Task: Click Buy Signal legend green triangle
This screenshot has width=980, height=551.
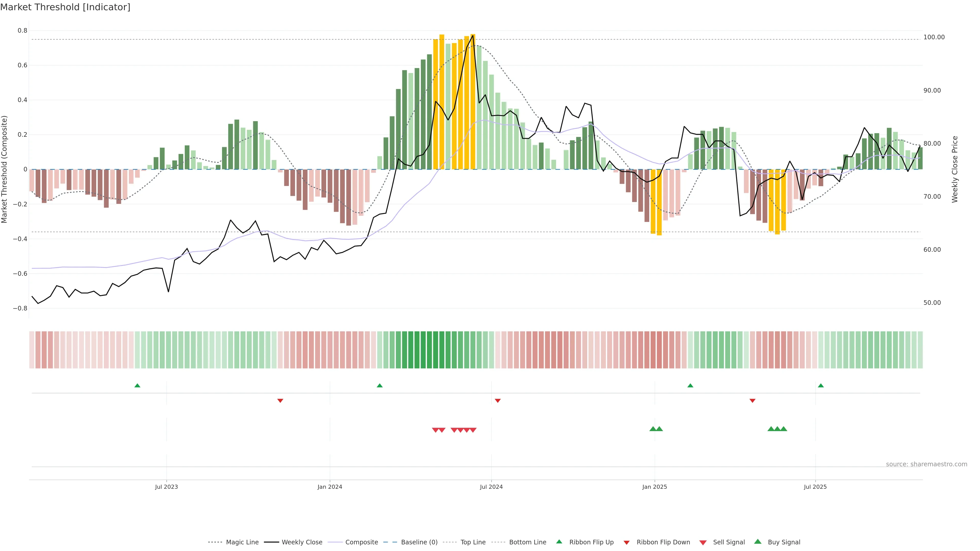Action: tap(757, 542)
